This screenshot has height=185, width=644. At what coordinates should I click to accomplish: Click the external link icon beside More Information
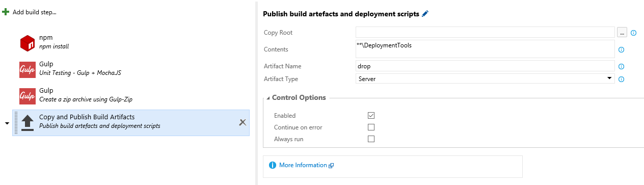[x=331, y=166]
